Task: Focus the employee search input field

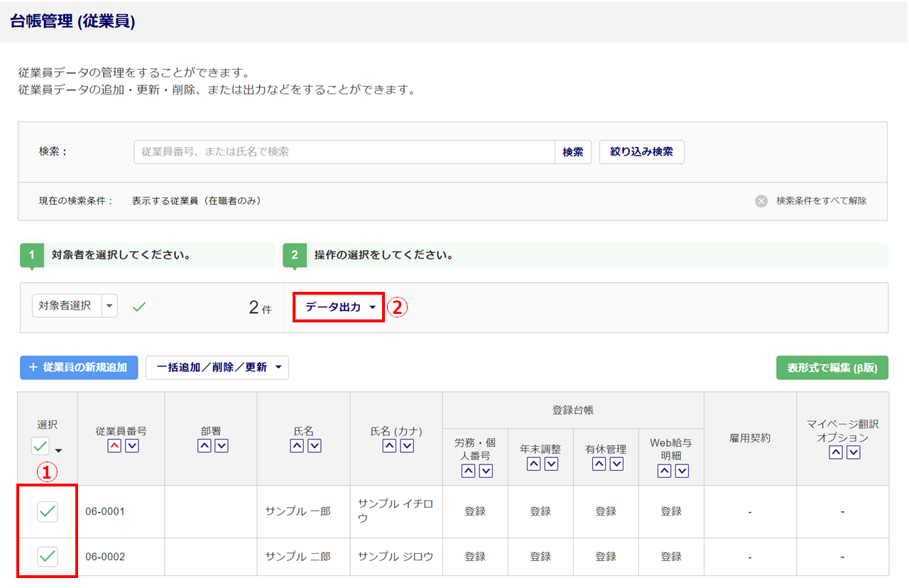Action: tap(344, 152)
